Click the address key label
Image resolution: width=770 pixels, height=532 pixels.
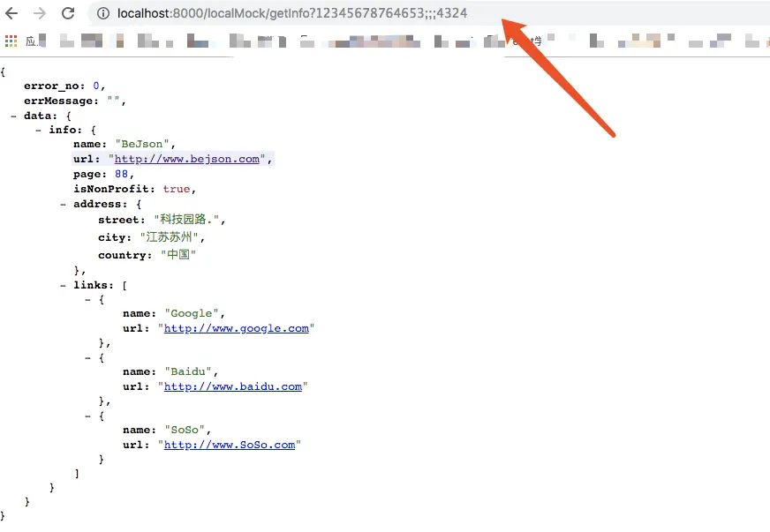(97, 204)
